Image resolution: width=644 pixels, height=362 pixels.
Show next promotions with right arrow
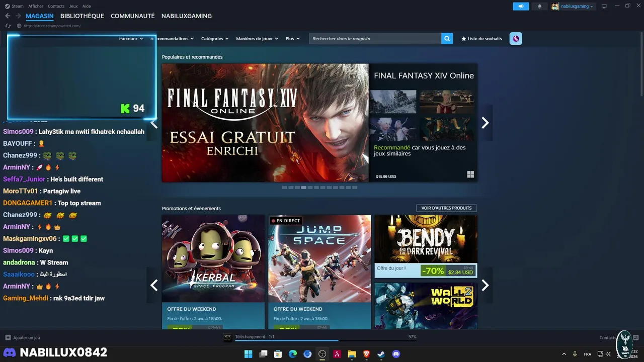click(485, 285)
